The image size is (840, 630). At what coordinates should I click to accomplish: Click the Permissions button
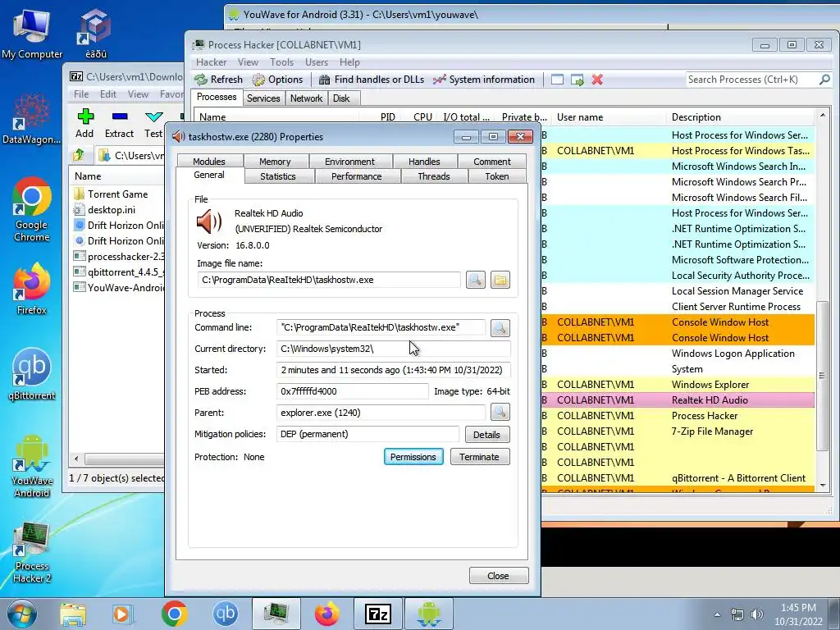(x=413, y=456)
